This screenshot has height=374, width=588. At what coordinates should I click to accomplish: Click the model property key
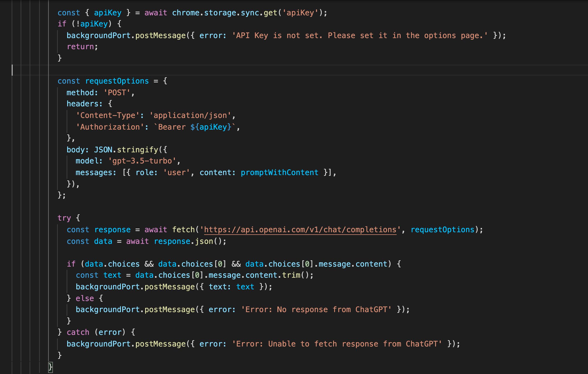[x=87, y=161]
